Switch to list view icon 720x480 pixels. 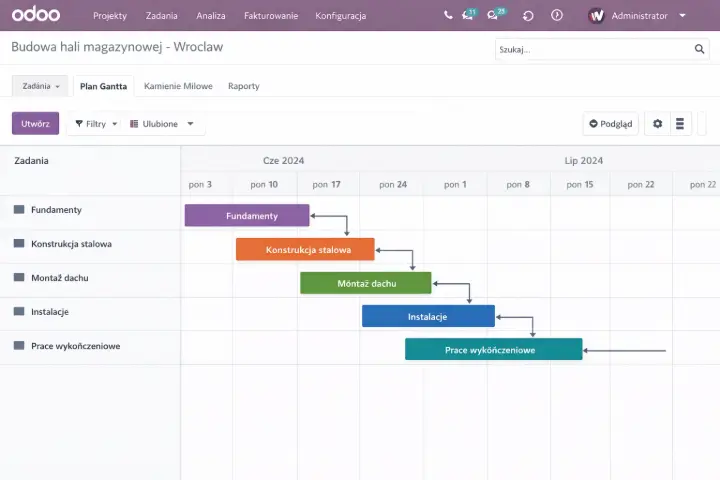(681, 124)
